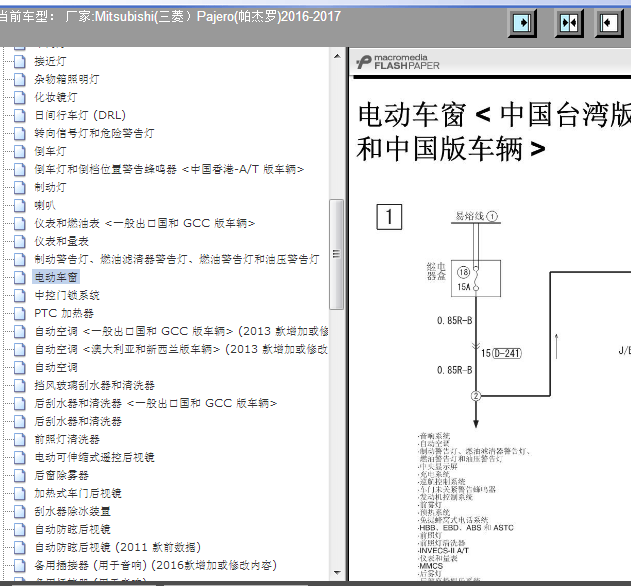Select the 倒车灯 tree item
Screen dimensions: 631x586
point(50,151)
